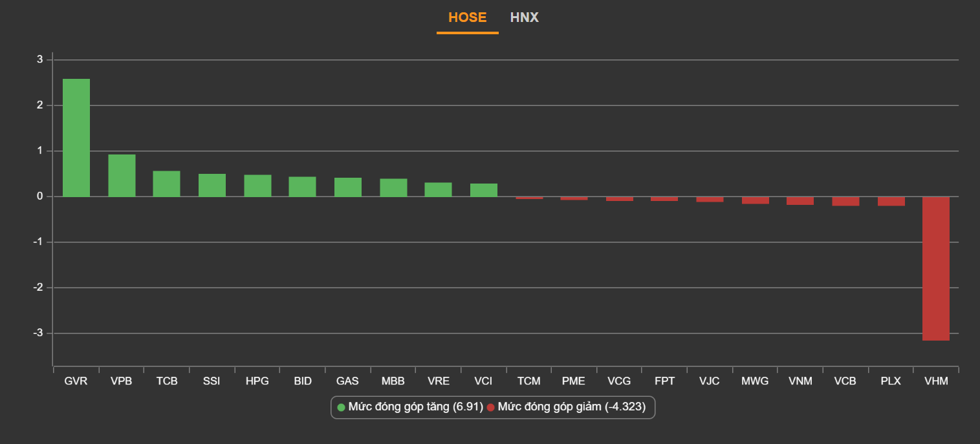Click the VCB axis label

point(845,381)
